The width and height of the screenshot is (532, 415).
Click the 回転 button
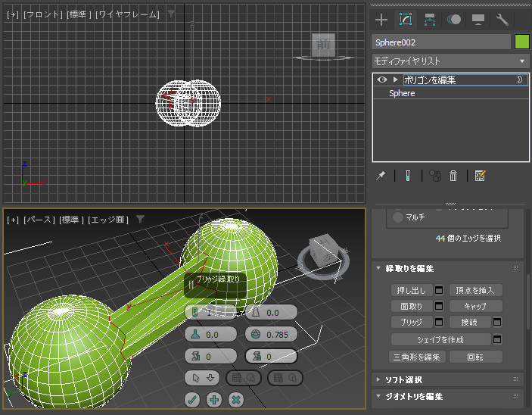click(475, 357)
